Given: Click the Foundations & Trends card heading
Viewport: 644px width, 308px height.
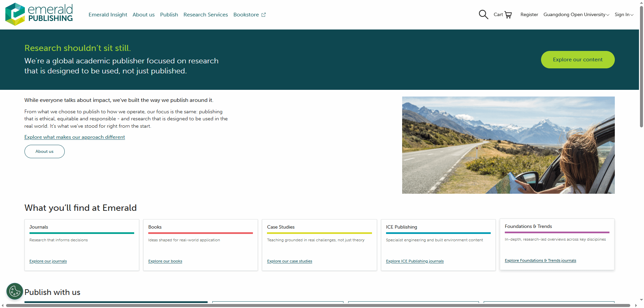Looking at the screenshot, I should (x=528, y=226).
